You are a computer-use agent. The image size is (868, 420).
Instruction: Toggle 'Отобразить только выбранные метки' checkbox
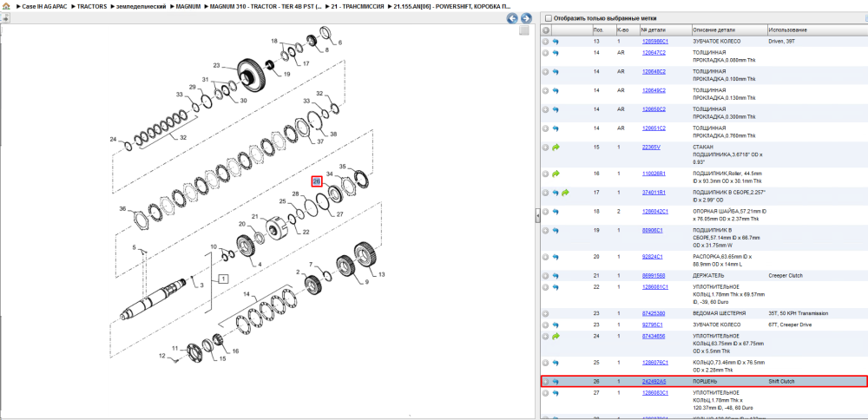(548, 17)
